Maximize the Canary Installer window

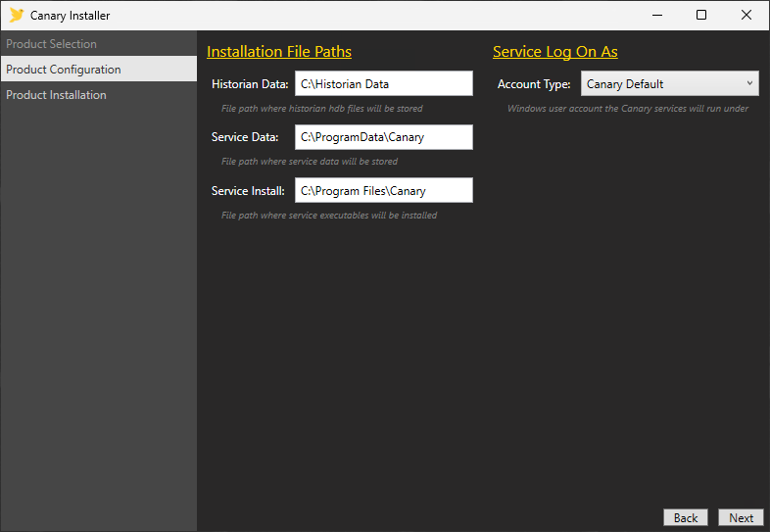click(x=701, y=16)
